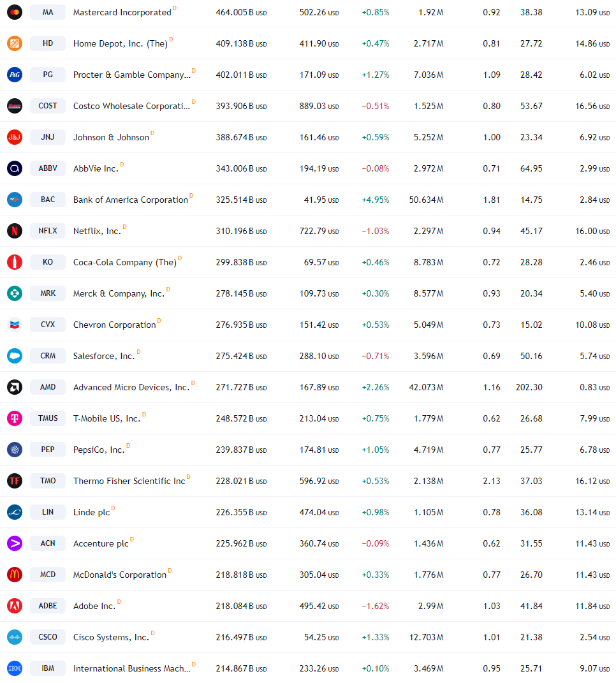Open Costco Wholesale Corporation link
616x683 pixels.
click(131, 106)
